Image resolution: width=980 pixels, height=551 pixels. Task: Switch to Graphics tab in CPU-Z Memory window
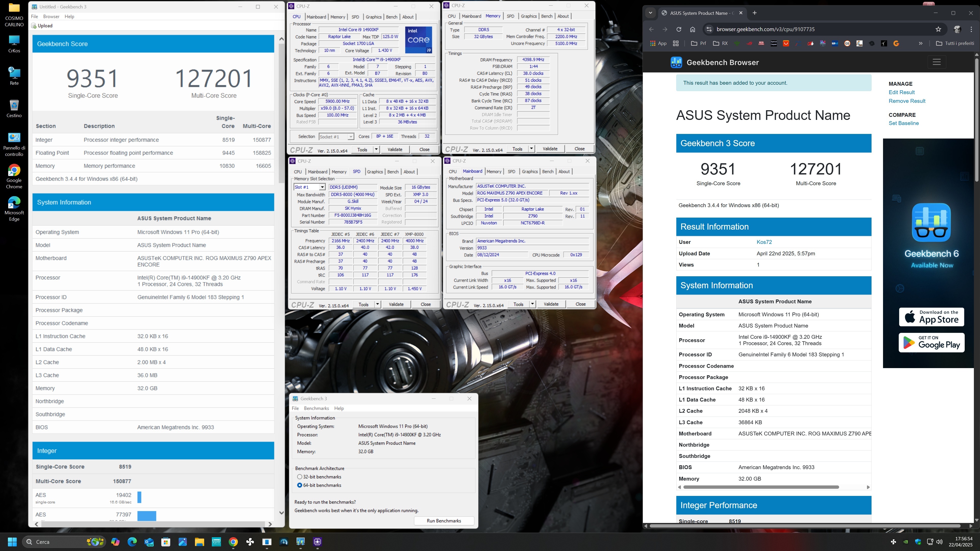(529, 16)
